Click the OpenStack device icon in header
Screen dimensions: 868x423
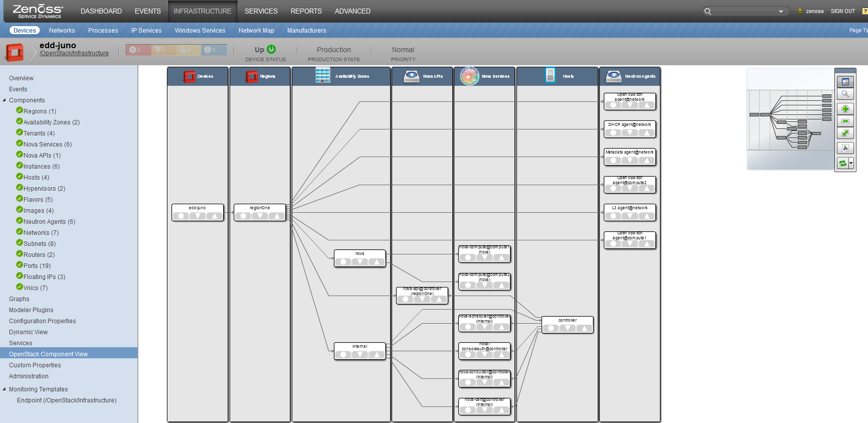pos(15,52)
